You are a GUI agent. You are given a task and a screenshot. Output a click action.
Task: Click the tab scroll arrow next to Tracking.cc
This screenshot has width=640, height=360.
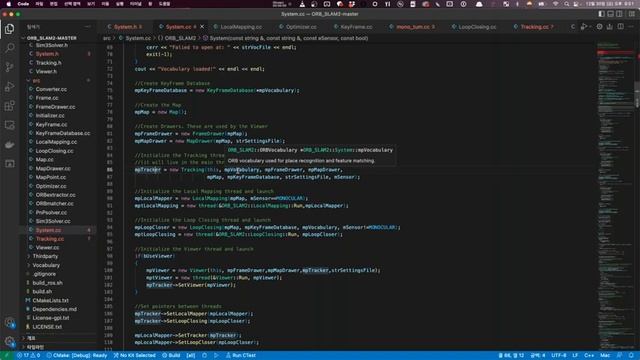click(x=573, y=27)
